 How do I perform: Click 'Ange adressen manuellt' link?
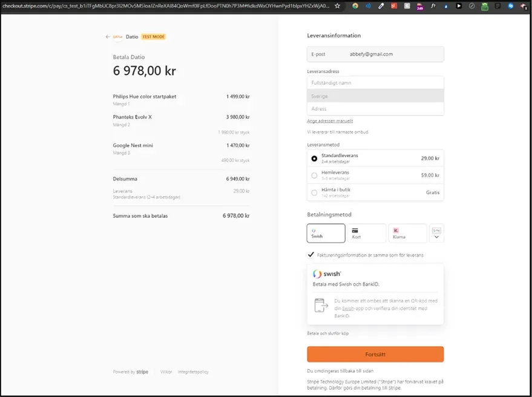point(330,121)
